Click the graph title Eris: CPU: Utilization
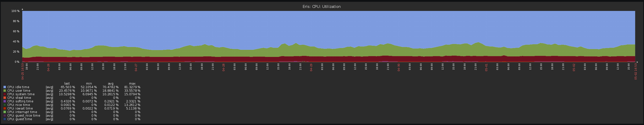The height and width of the screenshot is (125, 644). (321, 7)
